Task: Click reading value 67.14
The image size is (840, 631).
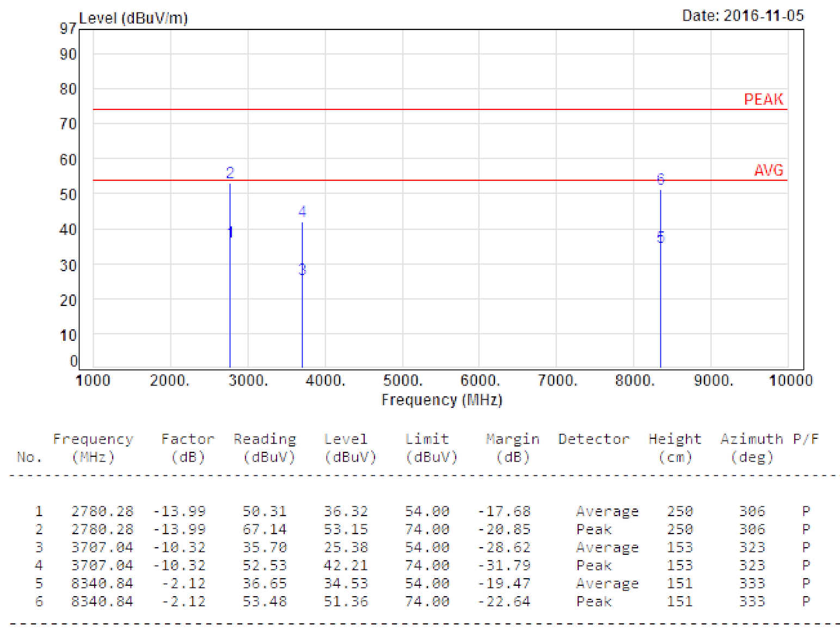Action: [x=265, y=529]
